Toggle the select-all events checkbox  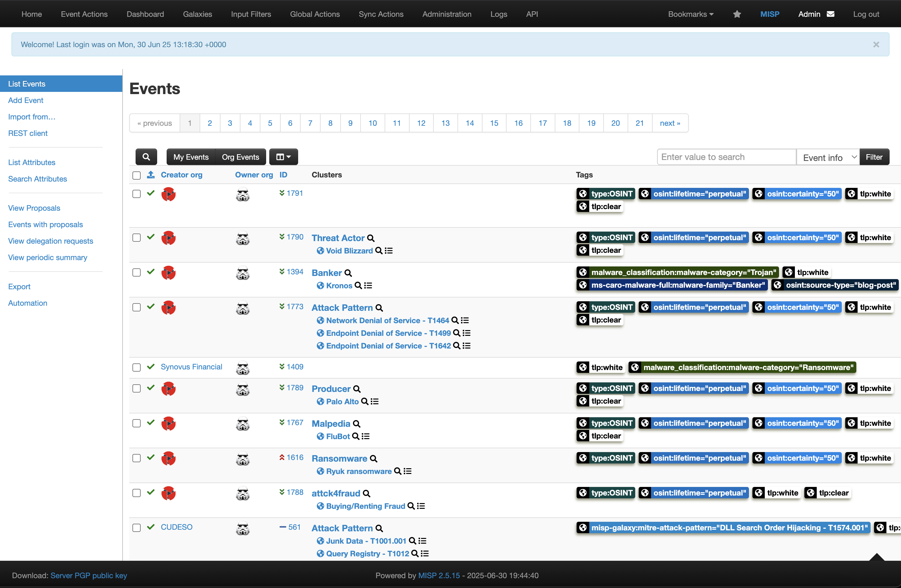(137, 175)
